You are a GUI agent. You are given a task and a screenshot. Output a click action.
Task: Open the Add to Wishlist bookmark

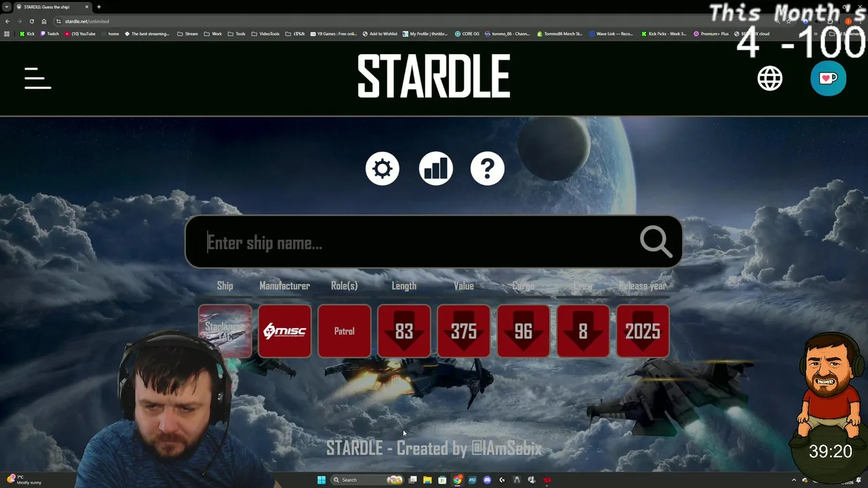380,34
